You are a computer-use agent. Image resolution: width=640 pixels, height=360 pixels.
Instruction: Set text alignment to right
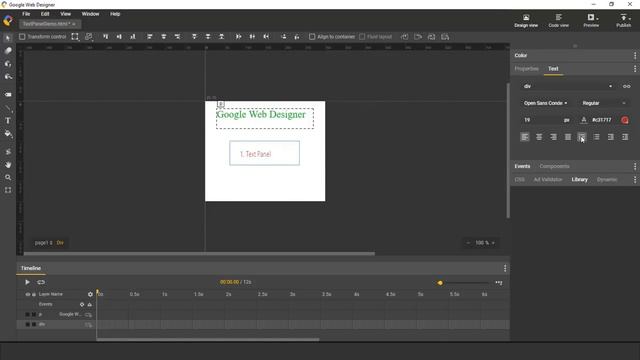tap(553, 137)
